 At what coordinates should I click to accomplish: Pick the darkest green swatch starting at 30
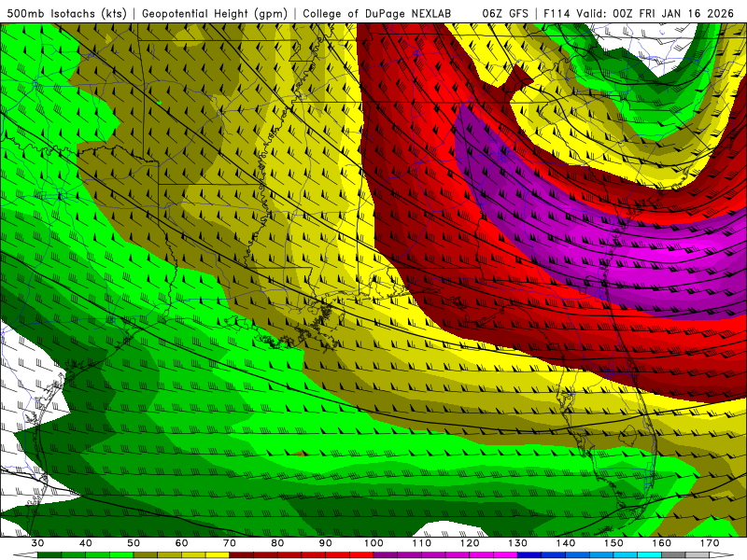[49, 555]
